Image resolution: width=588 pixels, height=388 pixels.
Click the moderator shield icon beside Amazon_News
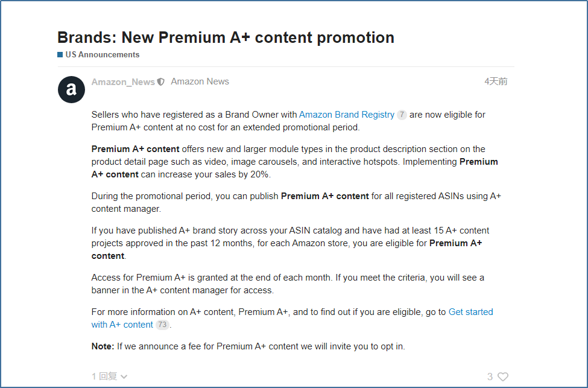pos(161,82)
